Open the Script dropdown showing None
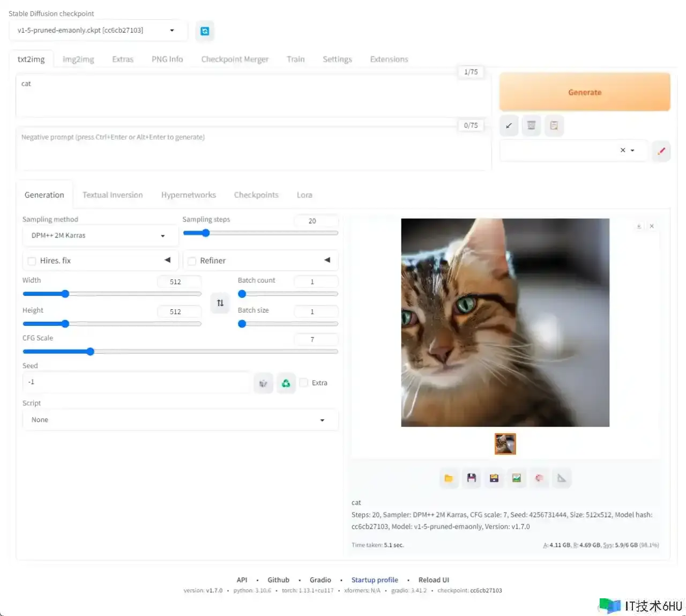The height and width of the screenshot is (616, 686). (180, 420)
